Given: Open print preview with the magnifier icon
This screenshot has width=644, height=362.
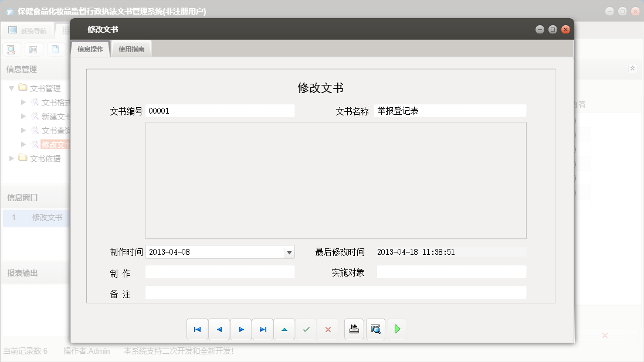Looking at the screenshot, I should [x=375, y=329].
